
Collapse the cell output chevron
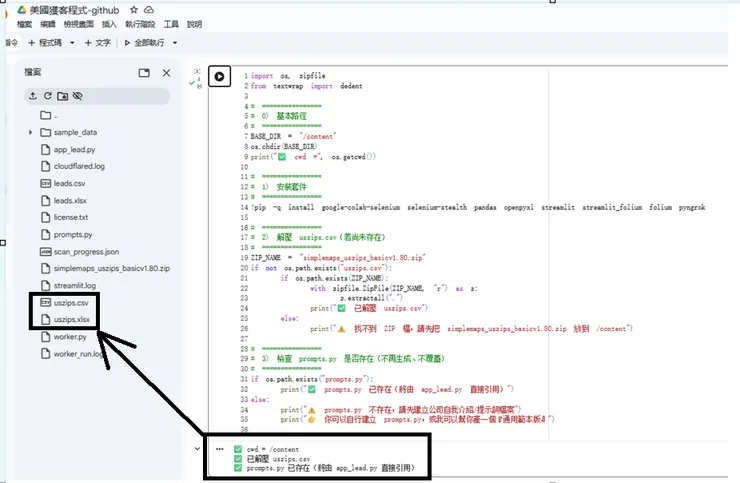click(x=197, y=449)
